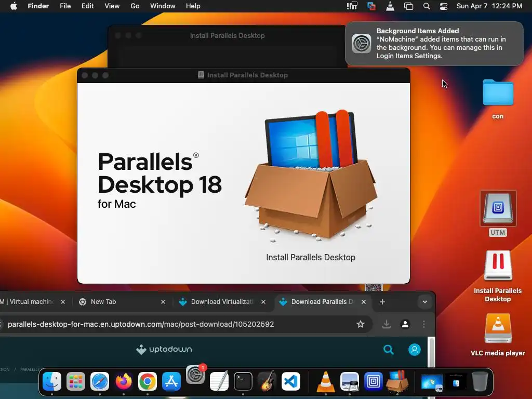Open Safari from the Dock

click(100, 381)
